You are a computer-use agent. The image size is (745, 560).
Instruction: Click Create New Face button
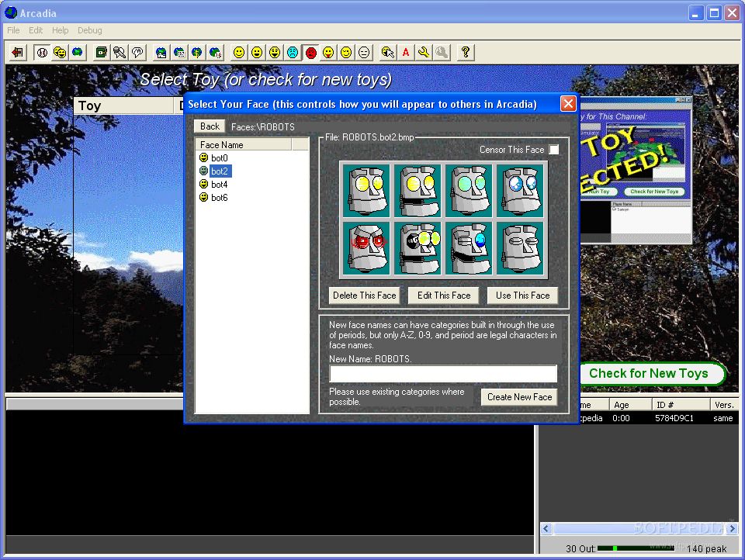(519, 397)
